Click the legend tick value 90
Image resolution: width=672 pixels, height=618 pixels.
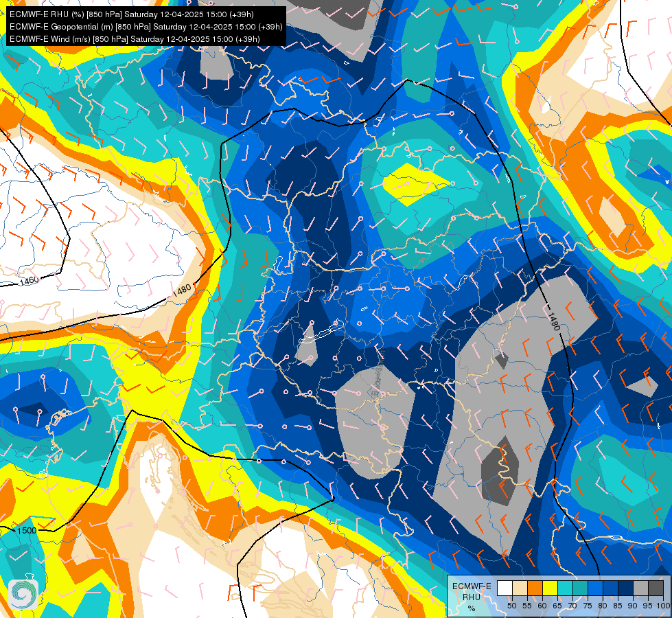[633, 606]
